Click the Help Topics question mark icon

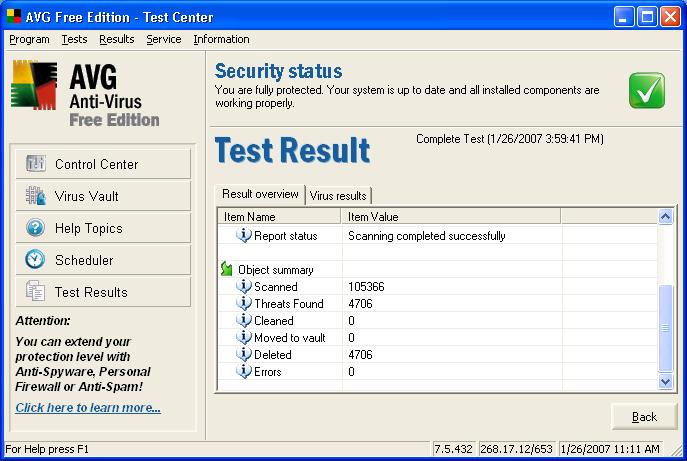click(x=36, y=228)
